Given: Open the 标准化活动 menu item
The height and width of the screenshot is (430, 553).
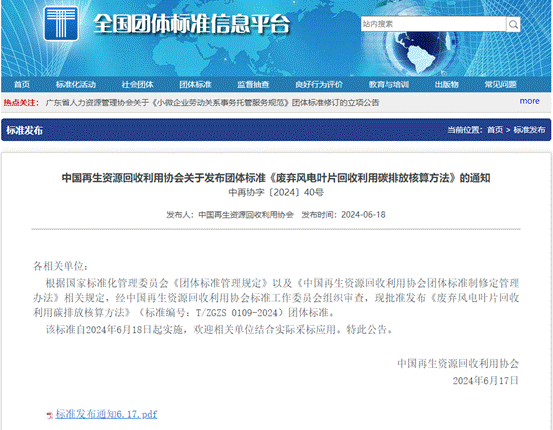Looking at the screenshot, I should (x=76, y=84).
